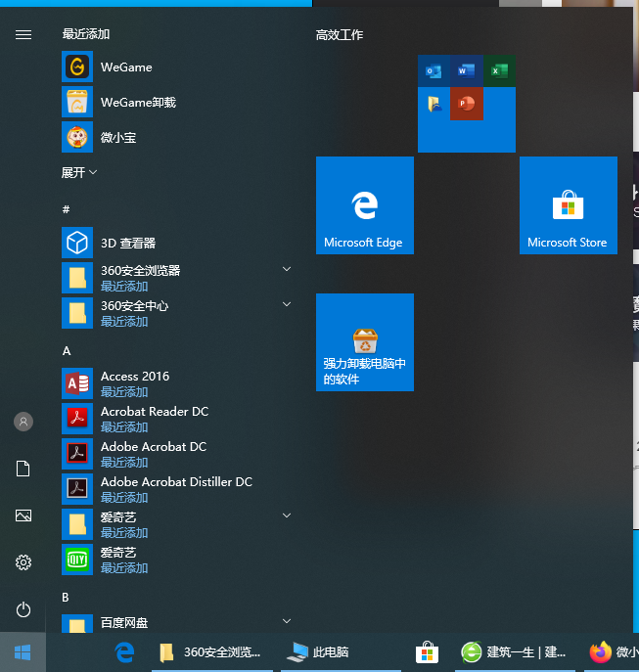Open the Documents icon in the Start sidebar
This screenshot has width=639, height=672.
tap(23, 469)
